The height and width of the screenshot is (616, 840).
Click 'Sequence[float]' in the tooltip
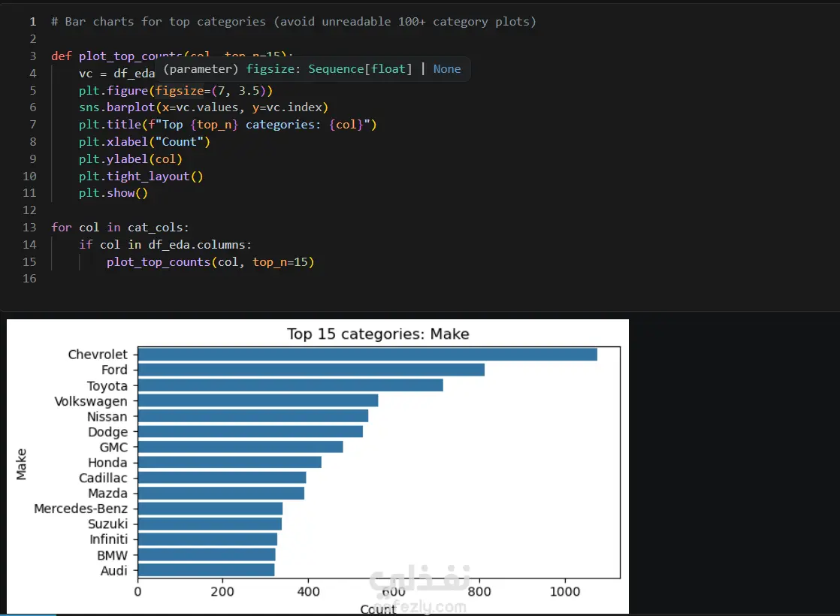(360, 69)
